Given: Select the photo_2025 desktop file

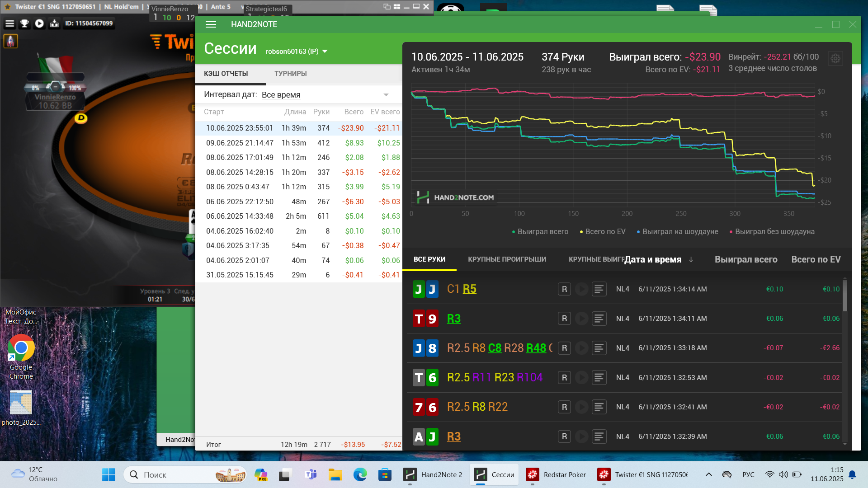Looking at the screenshot, I should click(21, 408).
